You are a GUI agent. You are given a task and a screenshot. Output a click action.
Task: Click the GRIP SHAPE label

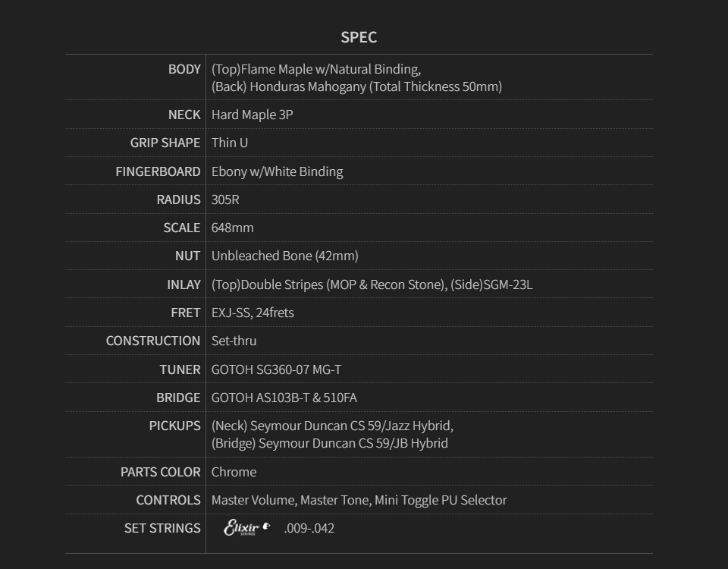coord(165,143)
